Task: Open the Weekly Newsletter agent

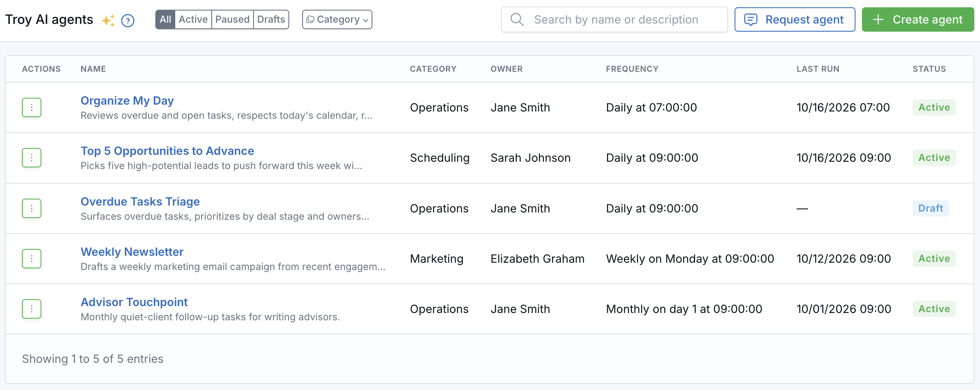Action: [x=132, y=252]
